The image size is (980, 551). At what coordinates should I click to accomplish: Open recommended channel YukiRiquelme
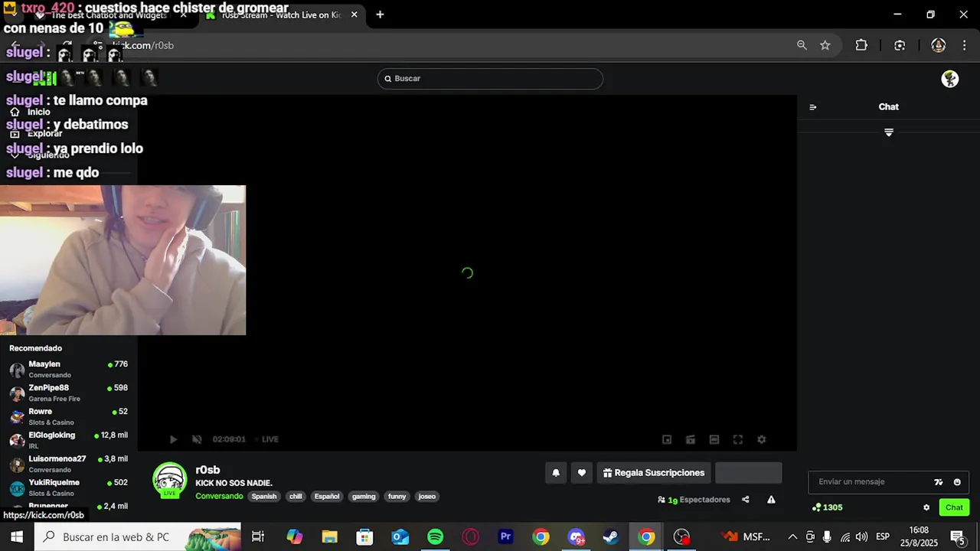tap(69, 488)
